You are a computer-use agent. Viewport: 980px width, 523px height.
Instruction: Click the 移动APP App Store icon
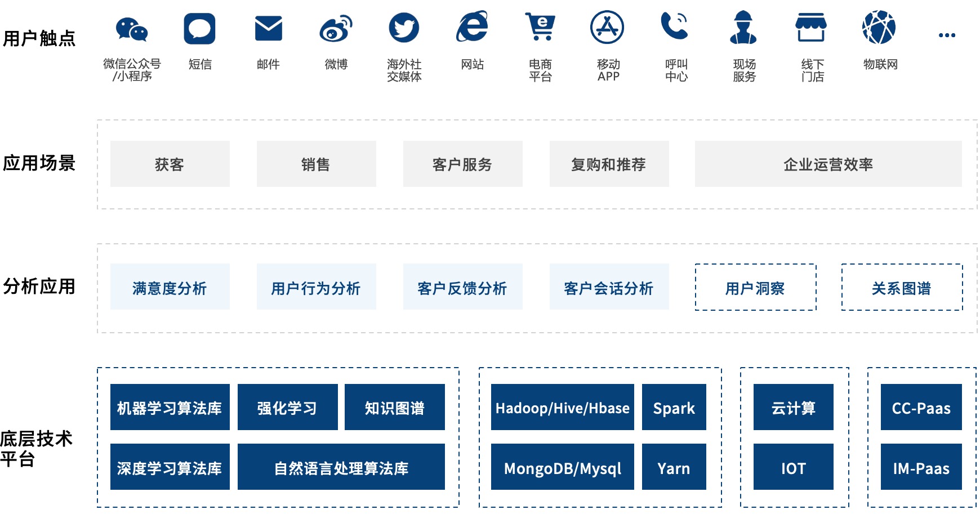tap(607, 27)
